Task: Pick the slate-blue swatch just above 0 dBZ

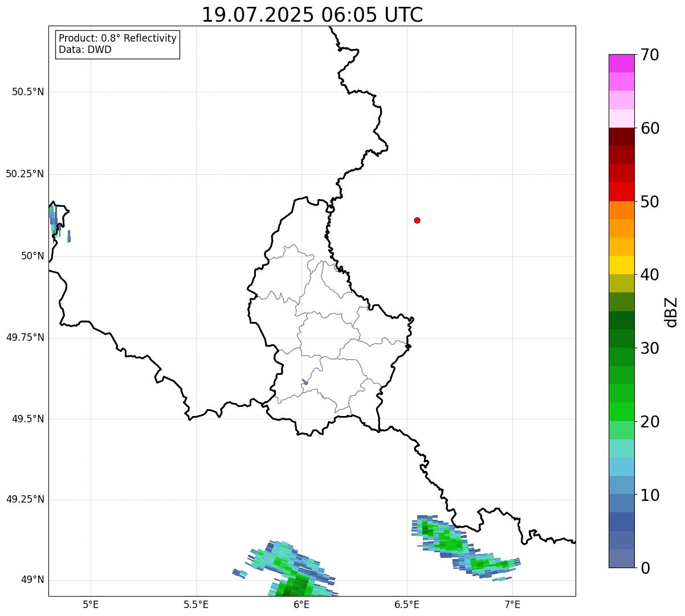Action: tap(621, 558)
